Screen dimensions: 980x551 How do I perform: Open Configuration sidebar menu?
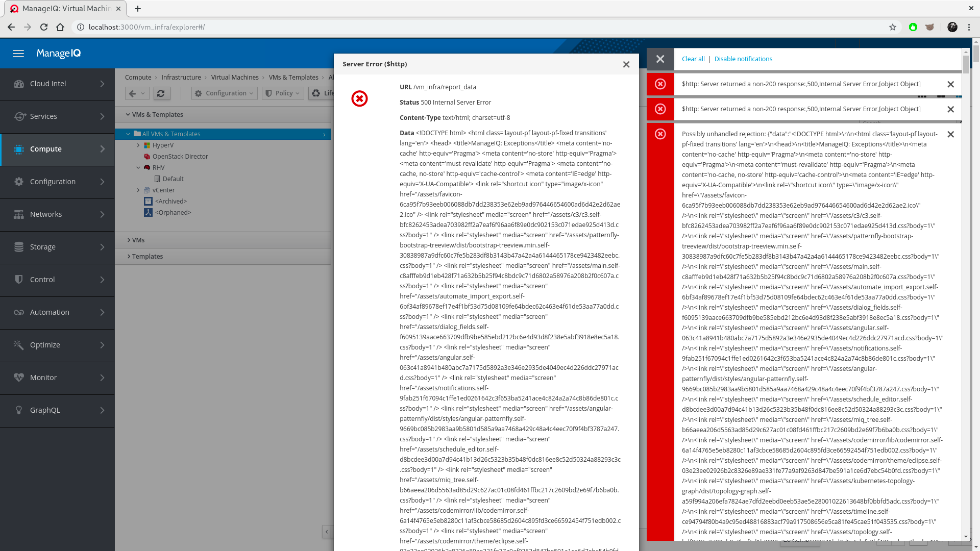point(57,182)
